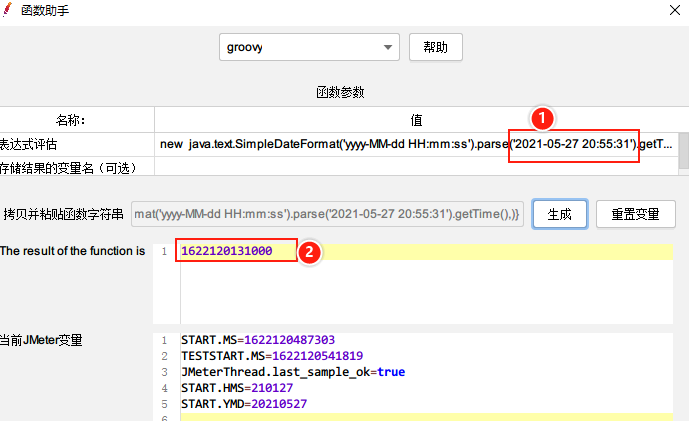Click the JMeter feather icon in title bar
Screen dimensions: 689x421
7,10
